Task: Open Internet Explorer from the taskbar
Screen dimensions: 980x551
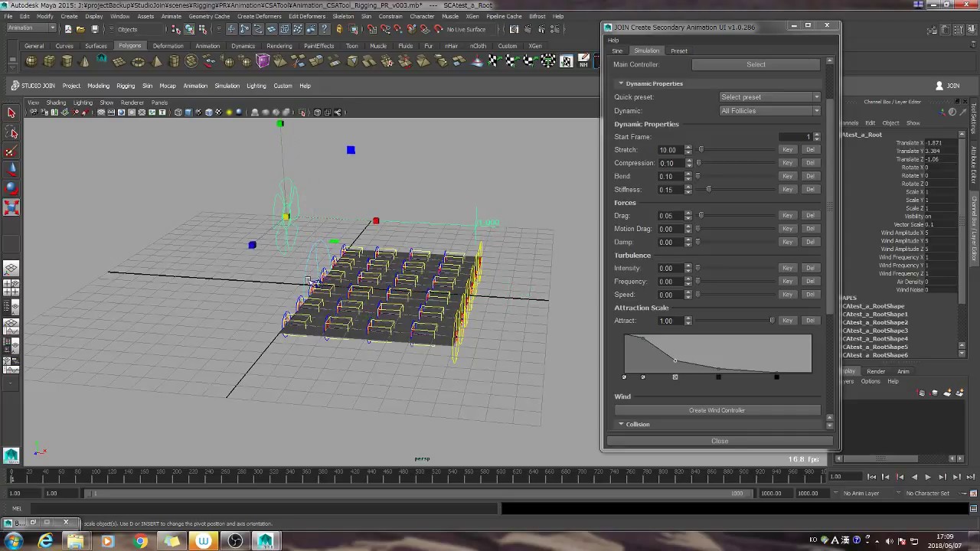Action: [46, 541]
